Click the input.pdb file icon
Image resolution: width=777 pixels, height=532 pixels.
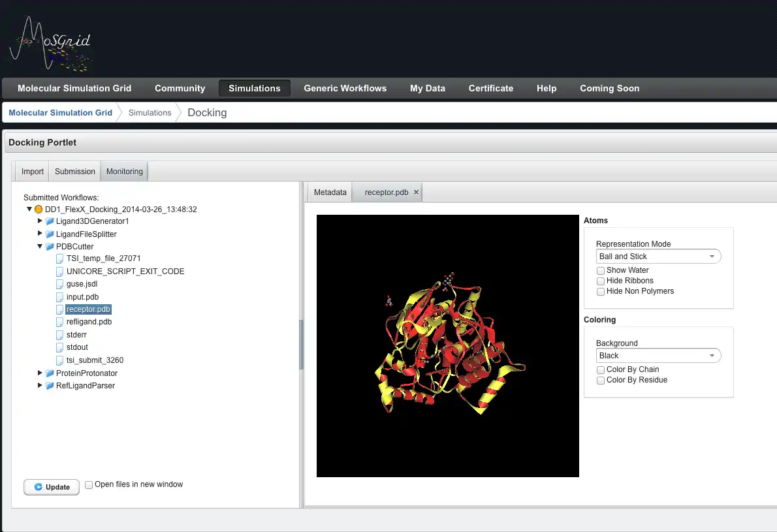[x=60, y=297]
